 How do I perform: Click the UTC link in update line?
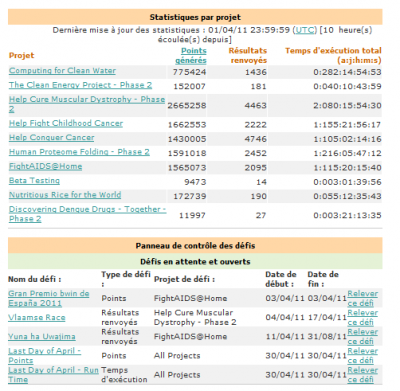click(x=305, y=30)
